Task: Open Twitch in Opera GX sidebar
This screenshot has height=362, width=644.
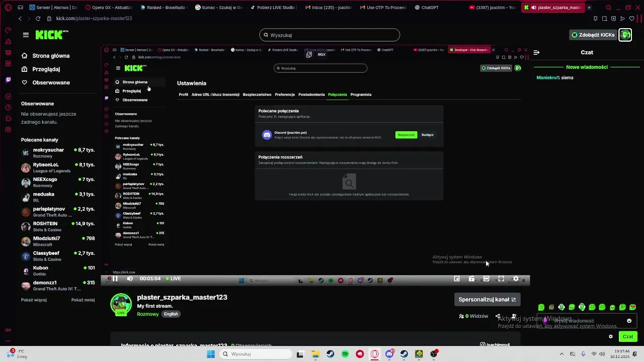Action: coord(8,79)
